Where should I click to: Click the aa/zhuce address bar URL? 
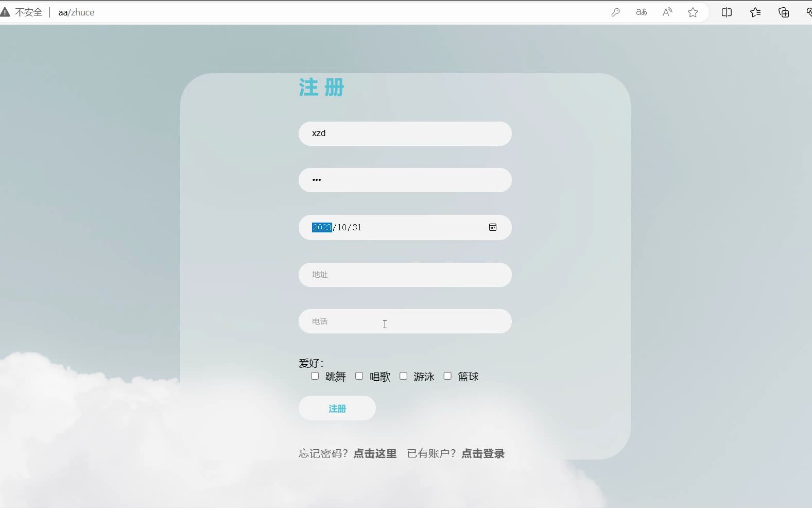point(76,12)
